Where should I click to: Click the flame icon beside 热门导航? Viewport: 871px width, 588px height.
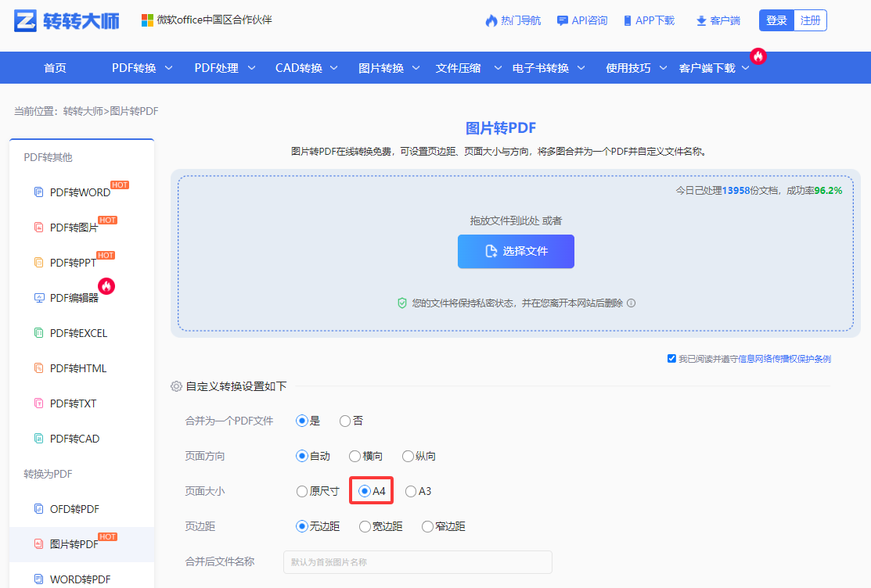491,20
